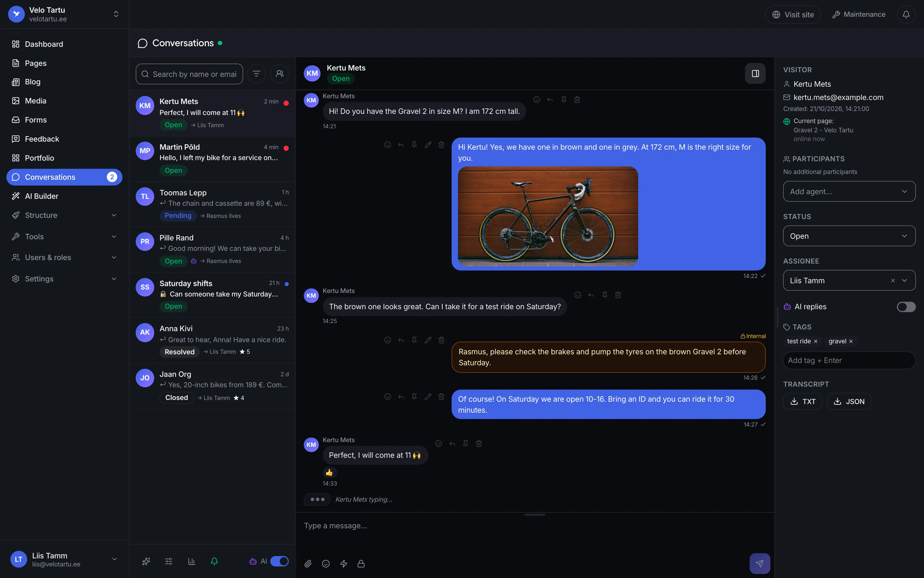React to the 'Perfect, I will come at 11' message
Image resolution: width=924 pixels, height=578 pixels.
[x=438, y=443]
